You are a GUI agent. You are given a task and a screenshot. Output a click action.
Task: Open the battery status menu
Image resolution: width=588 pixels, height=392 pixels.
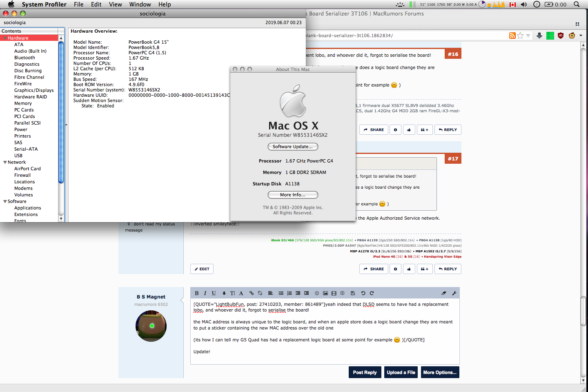(x=555, y=4)
